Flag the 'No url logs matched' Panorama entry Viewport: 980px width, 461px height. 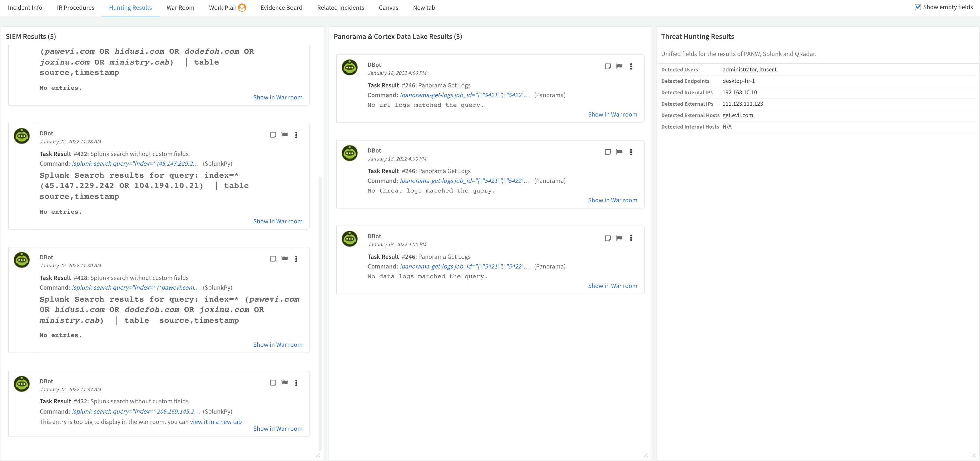click(619, 66)
